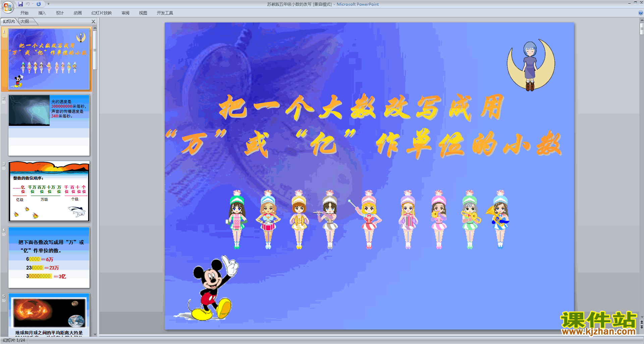Screen dimensions: 644x344
Task: Restore down the PowerPoint window
Action: pyautogui.click(x=635, y=3)
